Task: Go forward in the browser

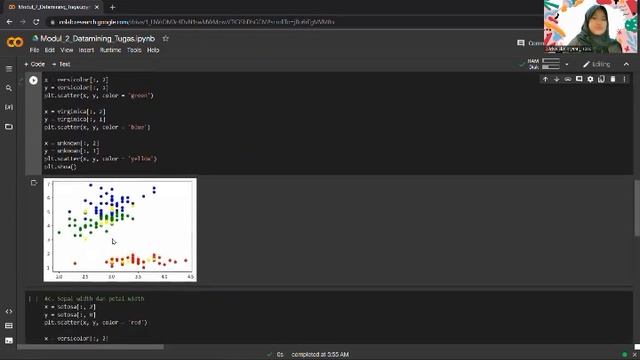Action: click(23, 22)
